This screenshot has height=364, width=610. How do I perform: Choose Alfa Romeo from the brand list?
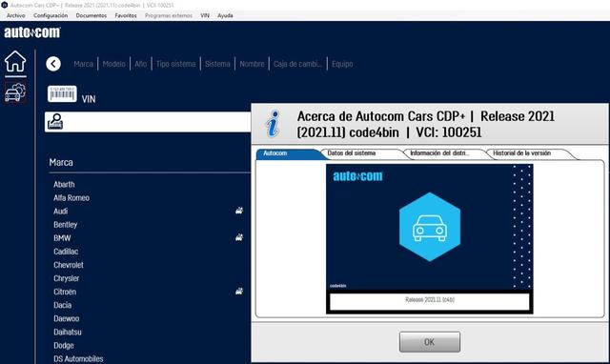pyautogui.click(x=71, y=197)
